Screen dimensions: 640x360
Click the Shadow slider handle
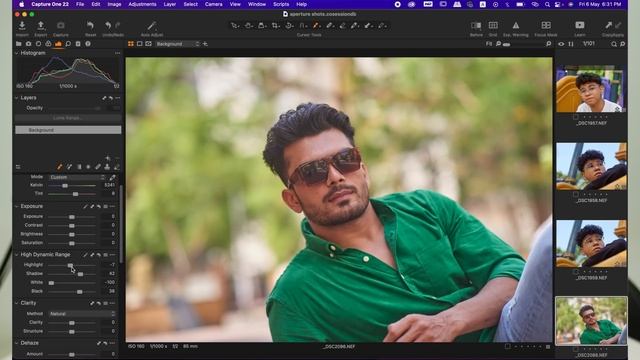80,274
